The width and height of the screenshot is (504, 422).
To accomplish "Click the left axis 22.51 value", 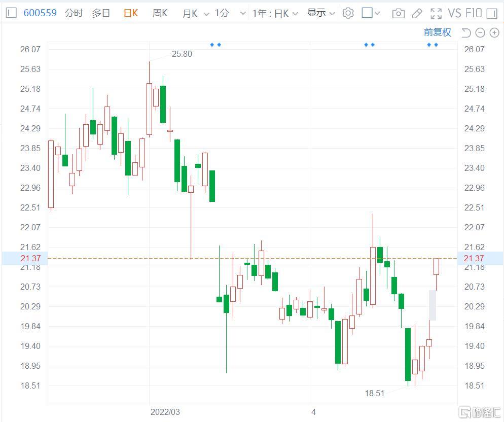I will [x=30, y=207].
